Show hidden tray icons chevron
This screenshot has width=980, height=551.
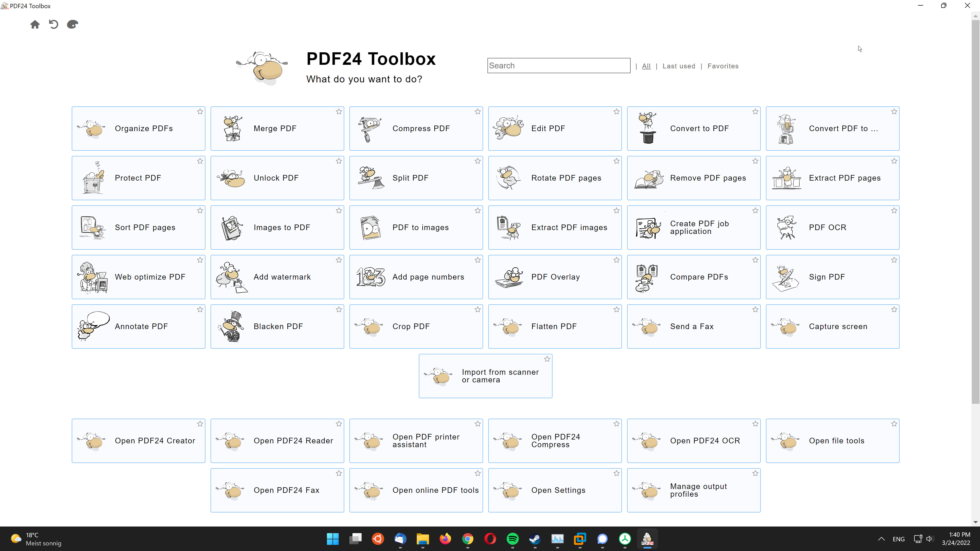[881, 539]
